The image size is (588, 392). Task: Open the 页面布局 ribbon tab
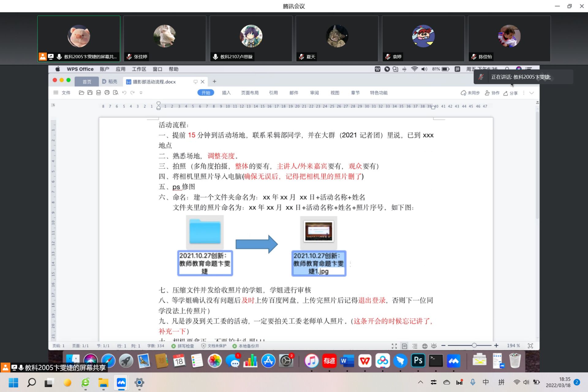click(250, 93)
